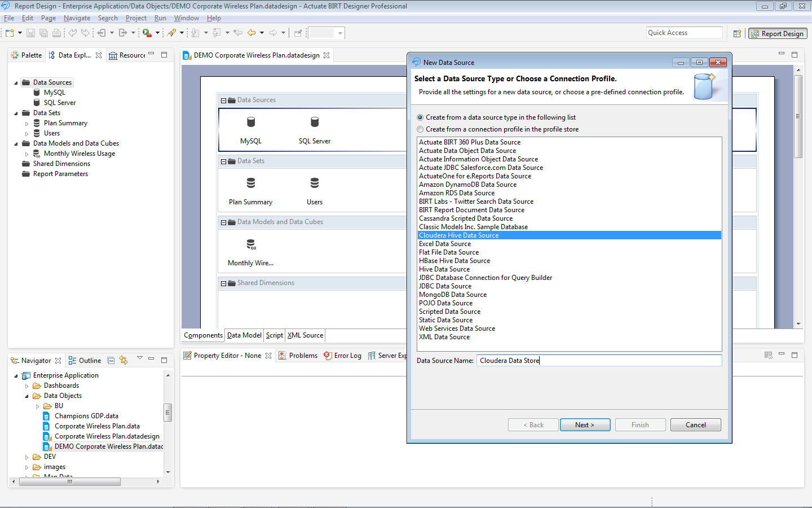Switch to the Data Model editor tab
The height and width of the screenshot is (508, 812).
coord(244,335)
